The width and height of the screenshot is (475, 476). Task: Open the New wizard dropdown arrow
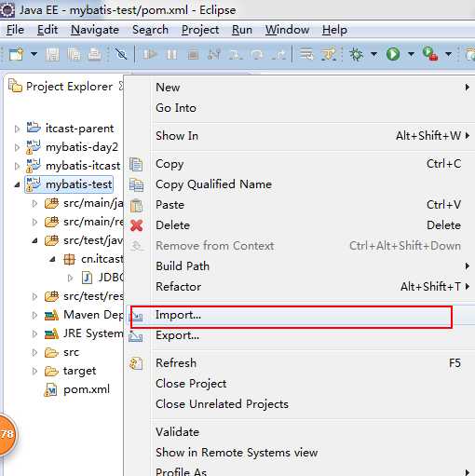coord(34,54)
